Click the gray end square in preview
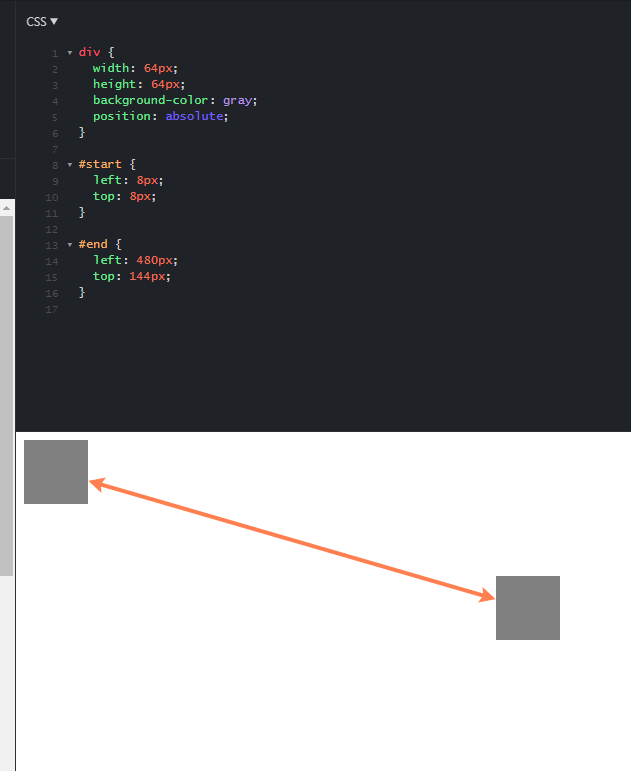The height and width of the screenshot is (771, 631). [528, 608]
